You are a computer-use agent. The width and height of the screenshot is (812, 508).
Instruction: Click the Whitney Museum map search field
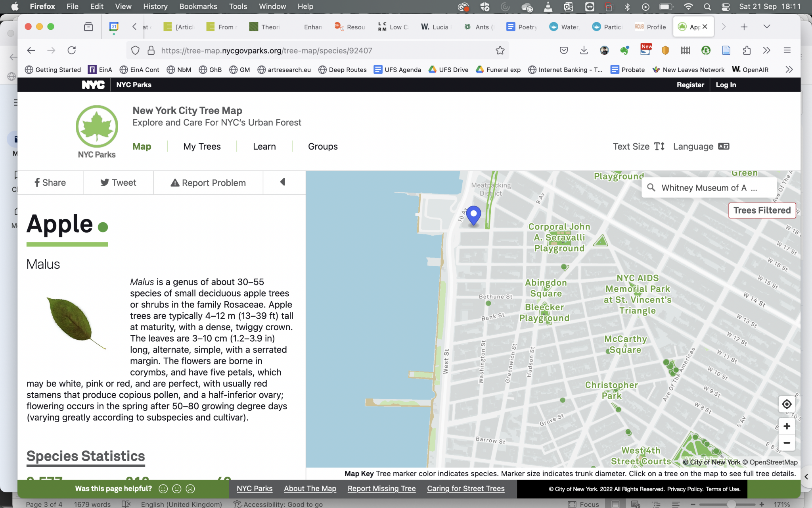coord(709,188)
